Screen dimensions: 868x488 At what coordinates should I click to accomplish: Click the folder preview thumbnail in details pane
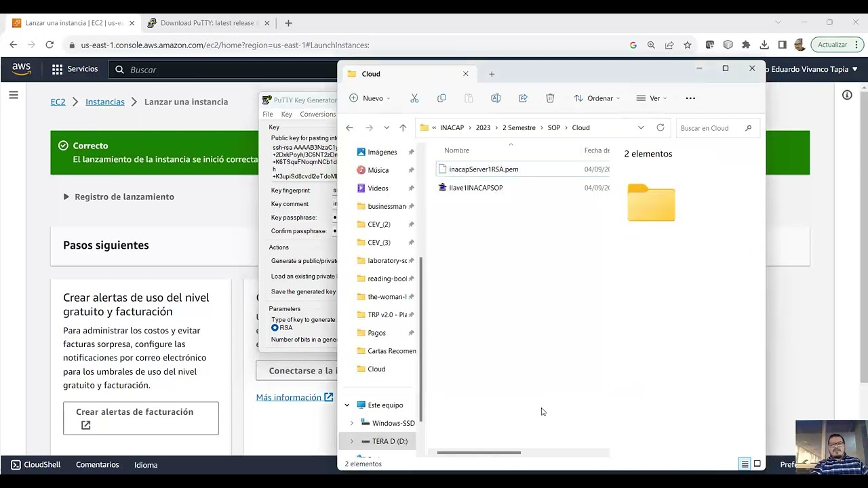[651, 202]
